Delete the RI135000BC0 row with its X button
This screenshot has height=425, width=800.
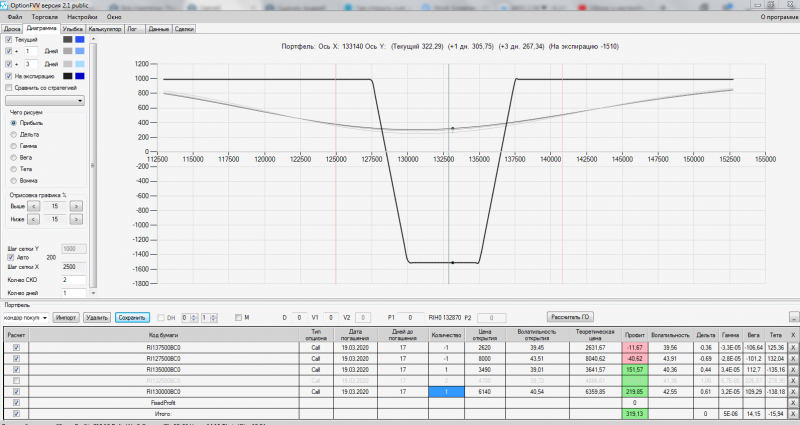[793, 370]
